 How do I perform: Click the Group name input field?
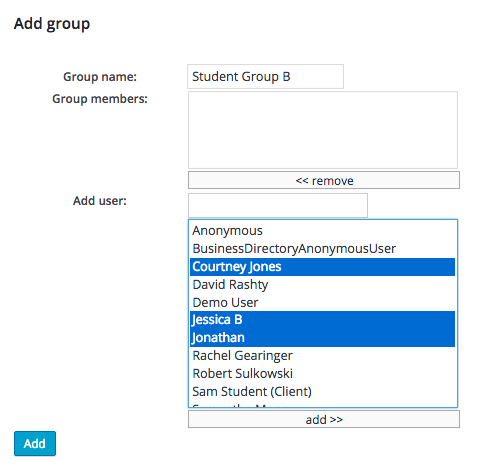pyautogui.click(x=265, y=77)
